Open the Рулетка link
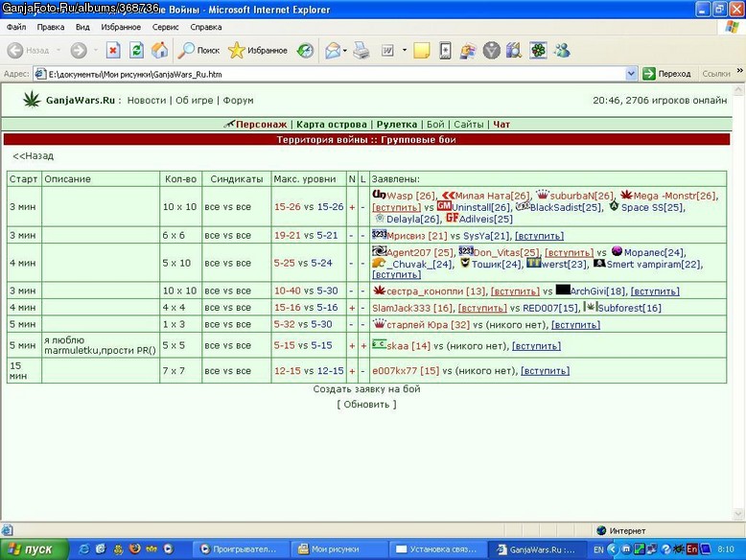This screenshot has height=560, width=746. pos(397,125)
